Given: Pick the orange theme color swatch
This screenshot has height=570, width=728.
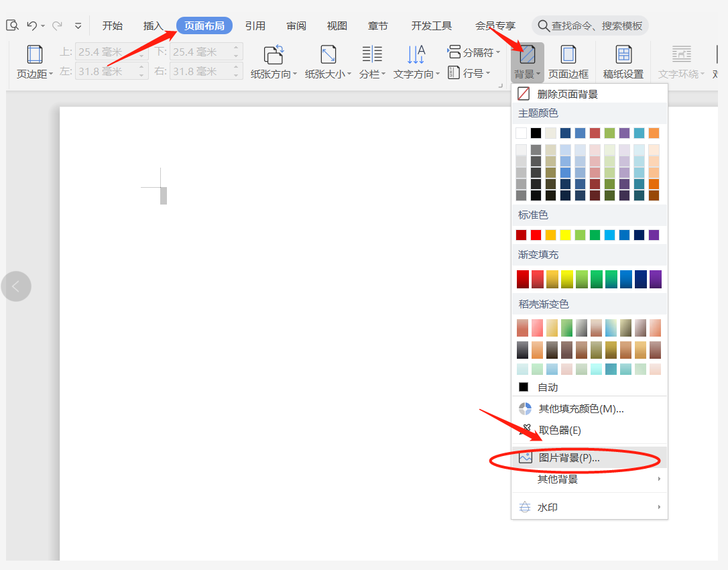Looking at the screenshot, I should 654,133.
